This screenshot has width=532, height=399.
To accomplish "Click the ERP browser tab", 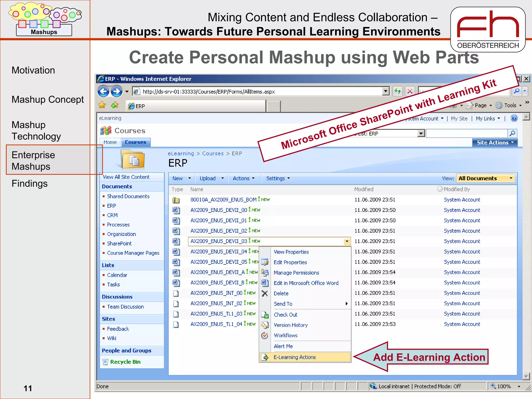I will 196,106.
